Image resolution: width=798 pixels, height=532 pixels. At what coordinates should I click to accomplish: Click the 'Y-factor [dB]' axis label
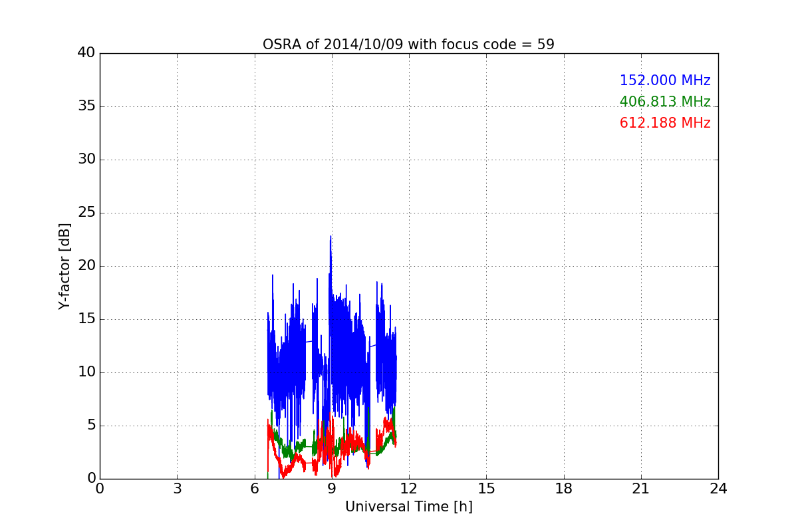coord(65,266)
